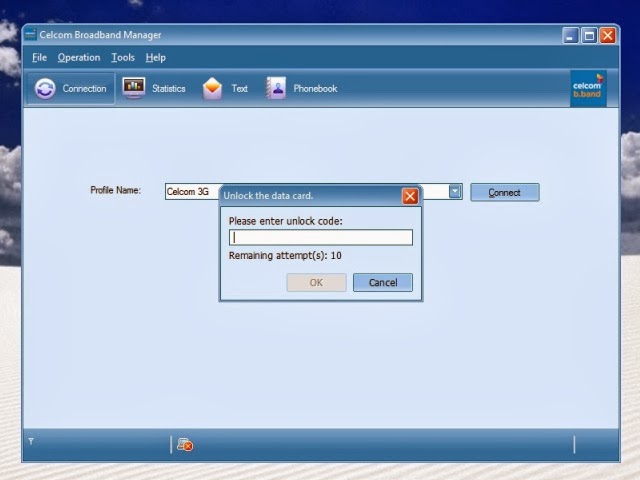Minimize the Celcom Broadband Manager window
The image size is (640, 480).
[570, 36]
